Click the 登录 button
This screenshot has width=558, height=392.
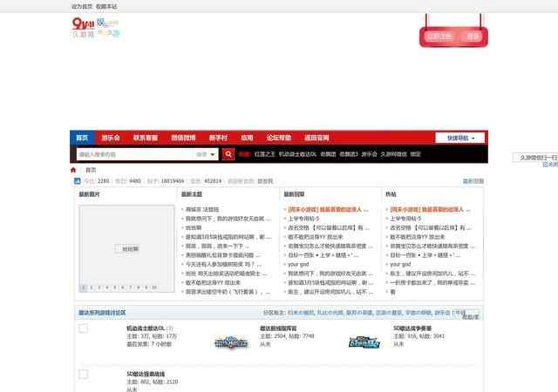473,37
